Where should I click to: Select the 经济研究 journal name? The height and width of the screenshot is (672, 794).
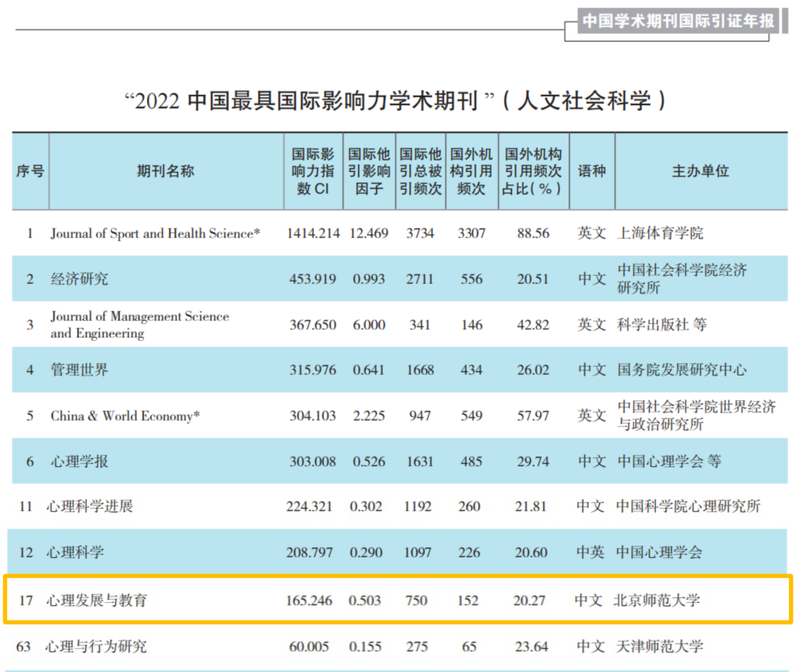(79, 279)
